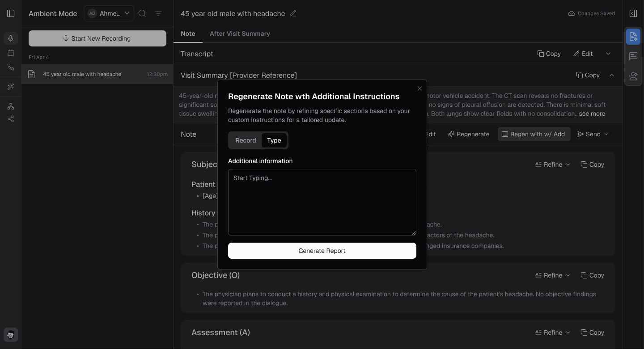Open the Subjective section Refine dropdown
This screenshot has height=349, width=644.
point(553,164)
